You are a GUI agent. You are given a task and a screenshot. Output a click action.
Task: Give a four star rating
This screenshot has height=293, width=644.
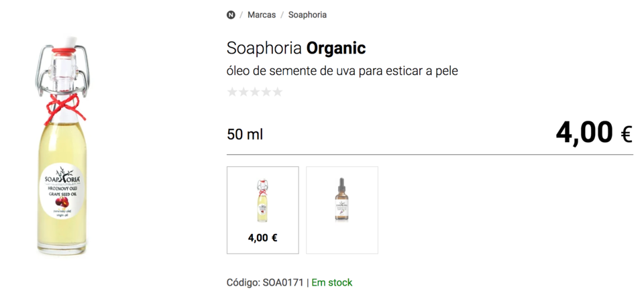[x=266, y=92]
